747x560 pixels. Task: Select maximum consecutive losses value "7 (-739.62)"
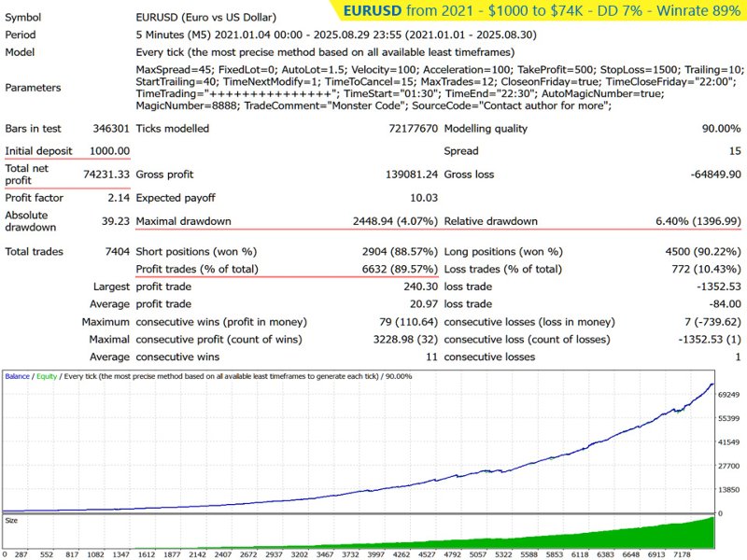pos(712,322)
